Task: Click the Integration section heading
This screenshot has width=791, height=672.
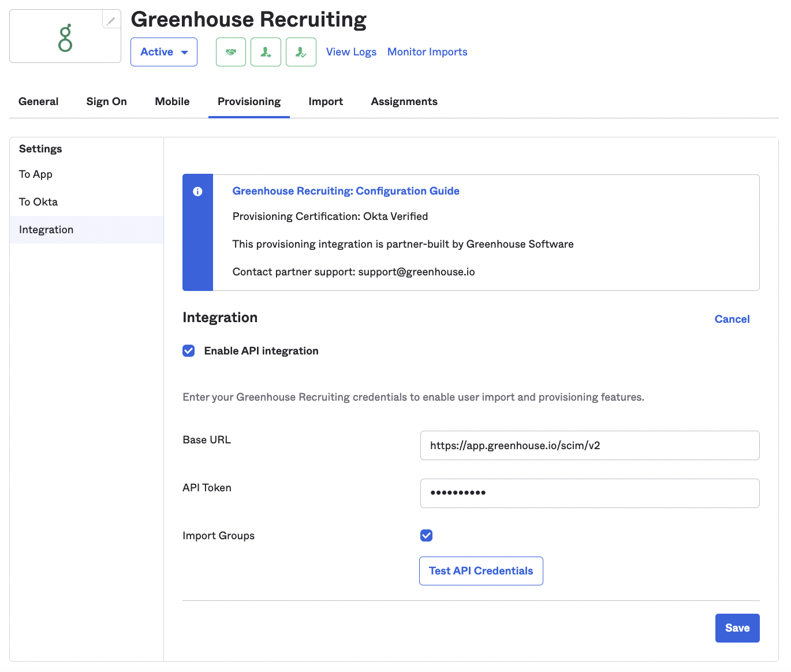Action: pos(220,318)
